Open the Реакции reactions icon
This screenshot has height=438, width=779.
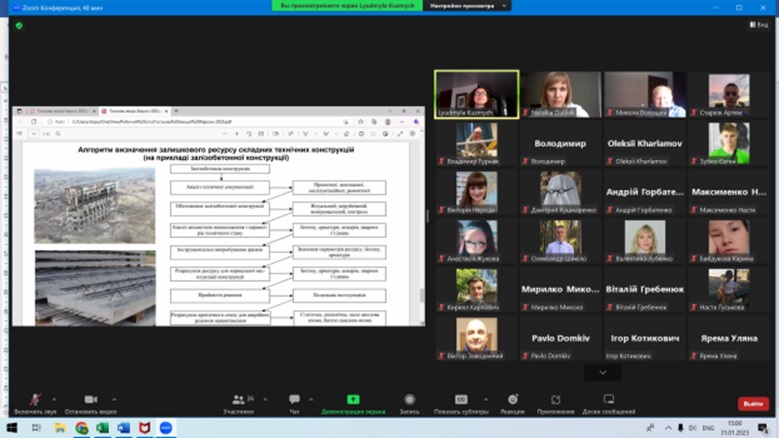(x=512, y=400)
